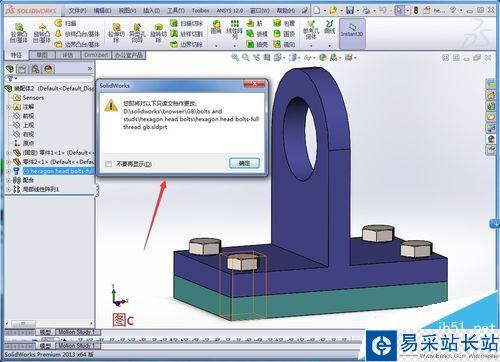Select the Draft (拔模) tool
500x362 pixels.
[257, 34]
